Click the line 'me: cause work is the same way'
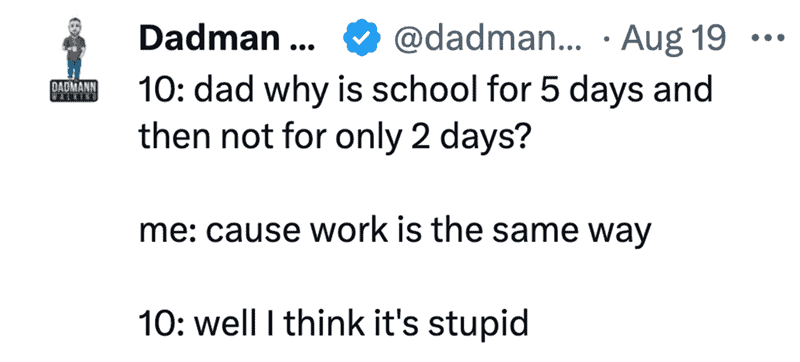 tap(395, 232)
